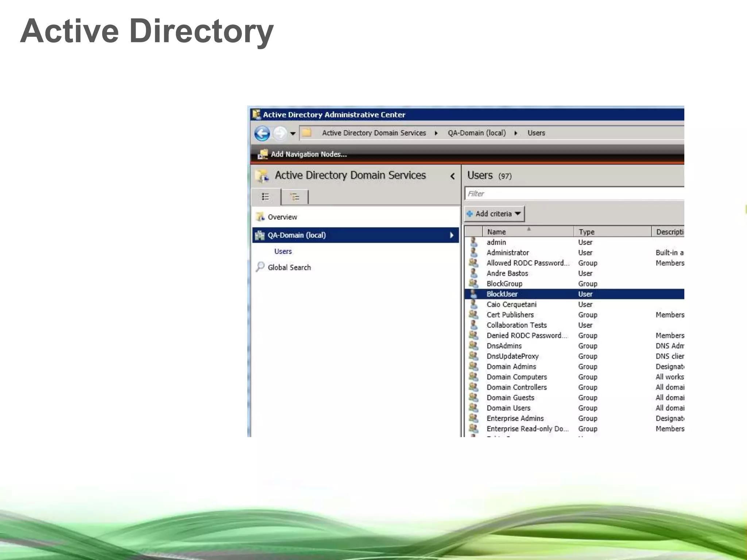Sort by Type column header
This screenshot has height=560, width=747.
[x=613, y=232]
